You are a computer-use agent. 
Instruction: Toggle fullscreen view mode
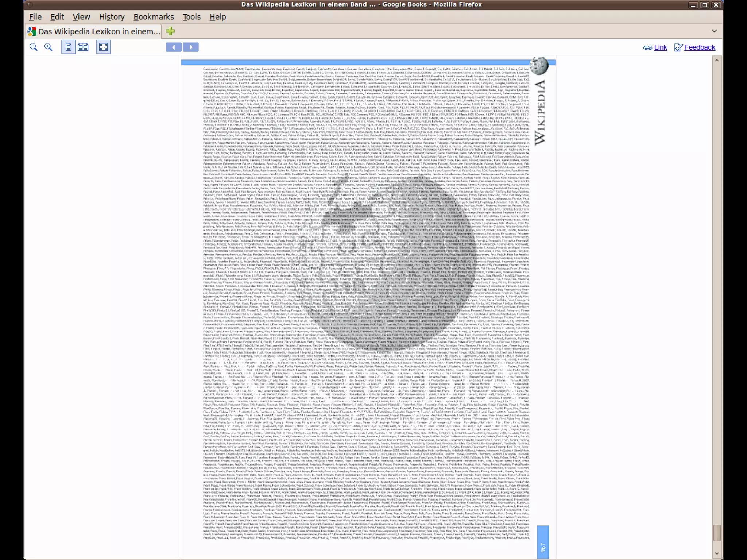click(x=103, y=47)
